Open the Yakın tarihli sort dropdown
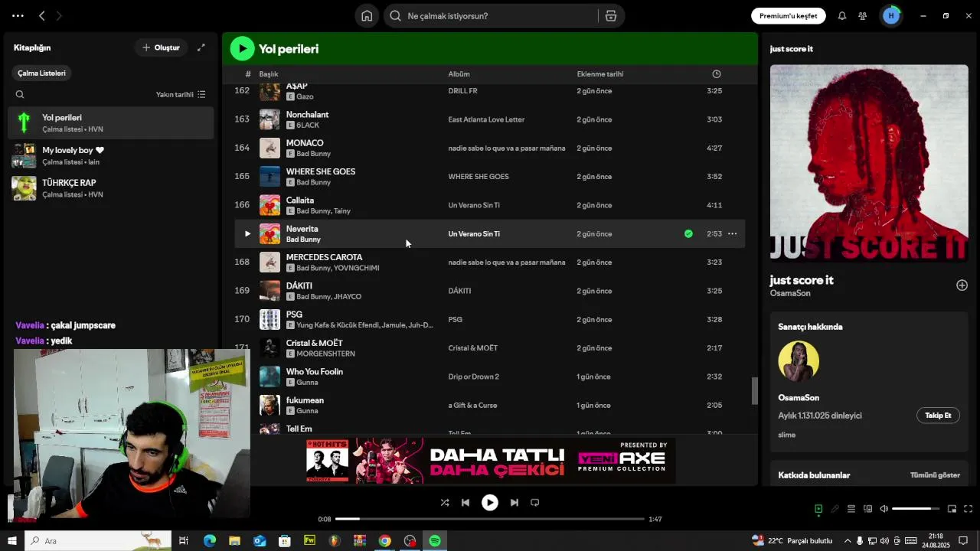Screen dimensions: 980x551 click(x=181, y=95)
